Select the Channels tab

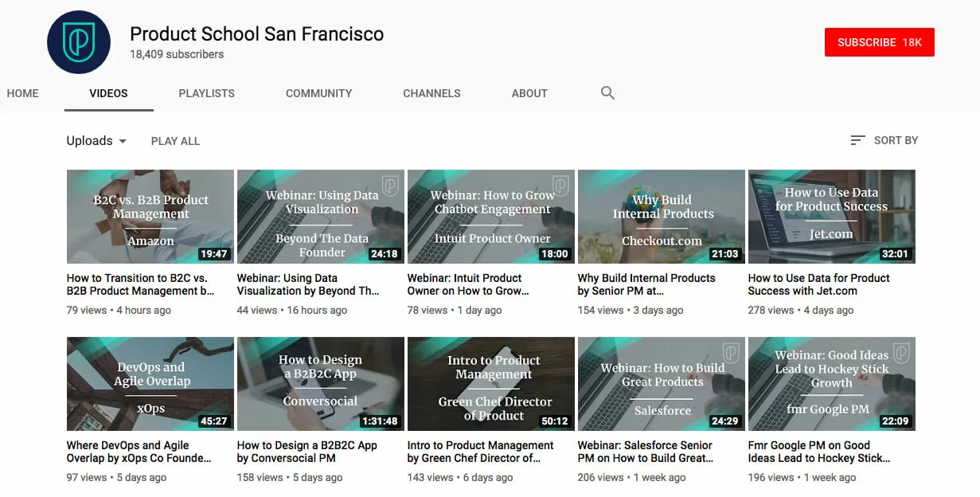coord(431,93)
